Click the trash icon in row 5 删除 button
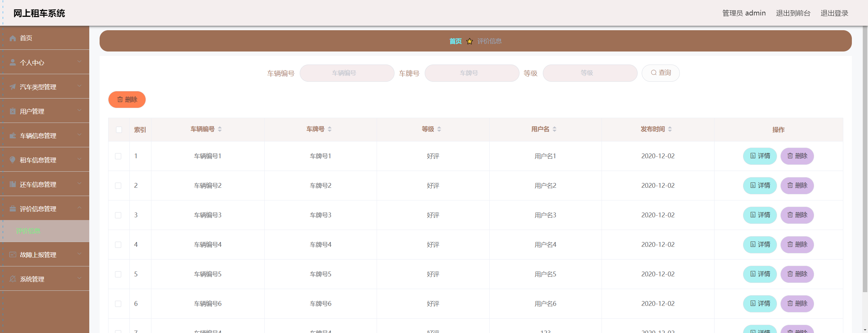Viewport: 868px width, 333px height. (790, 274)
